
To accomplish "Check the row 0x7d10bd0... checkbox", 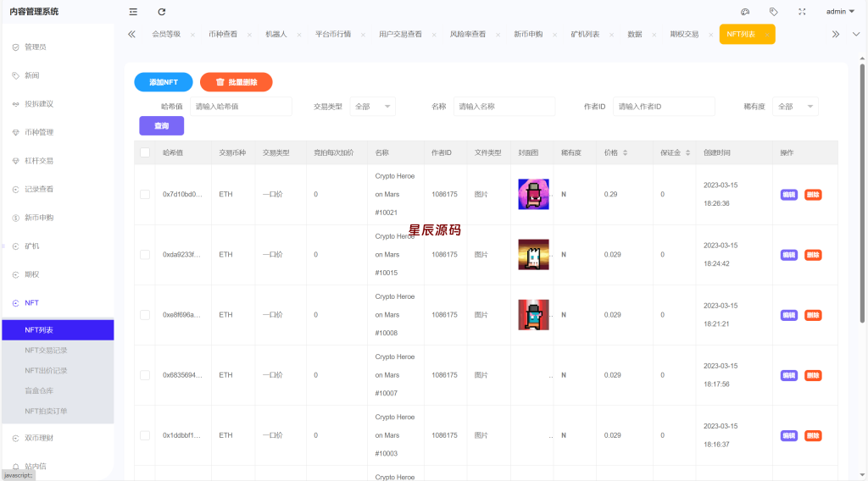I will (145, 195).
